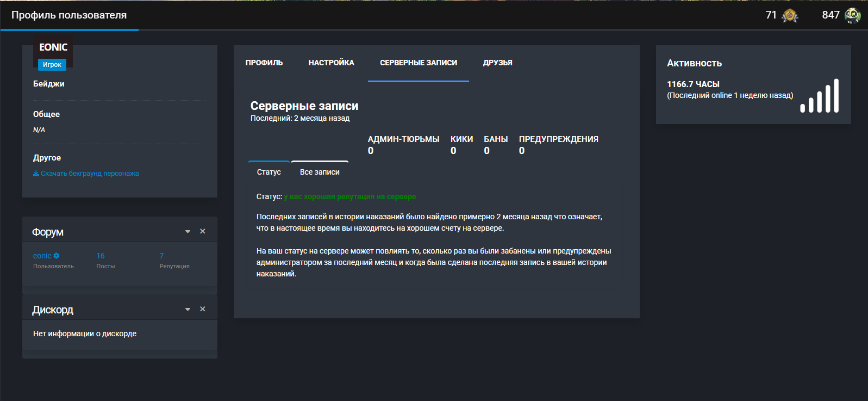
Task: Click the Бейджи section heading
Action: coord(49,84)
